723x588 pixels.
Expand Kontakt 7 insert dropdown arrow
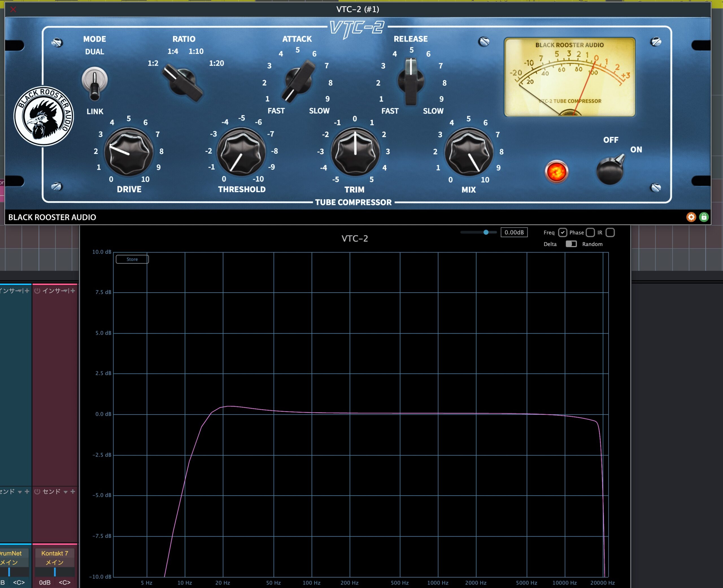point(66,291)
